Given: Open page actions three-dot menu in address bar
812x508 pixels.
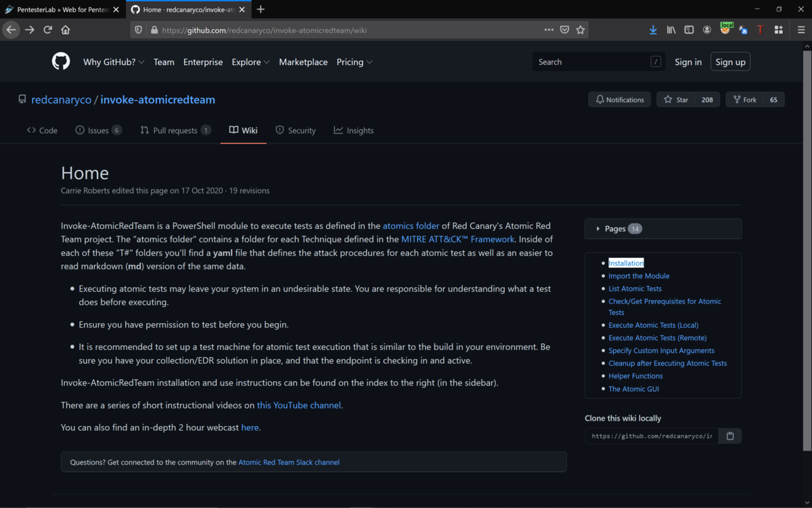Looking at the screenshot, I should click(549, 30).
